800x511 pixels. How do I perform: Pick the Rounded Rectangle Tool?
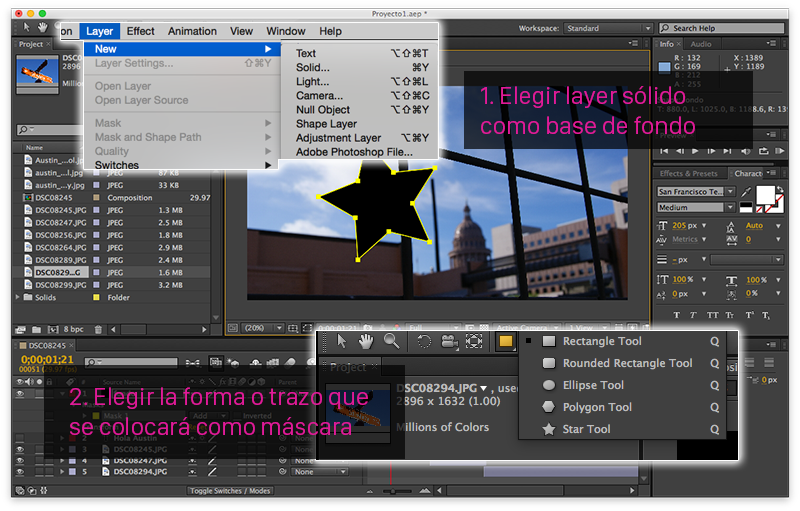point(627,363)
